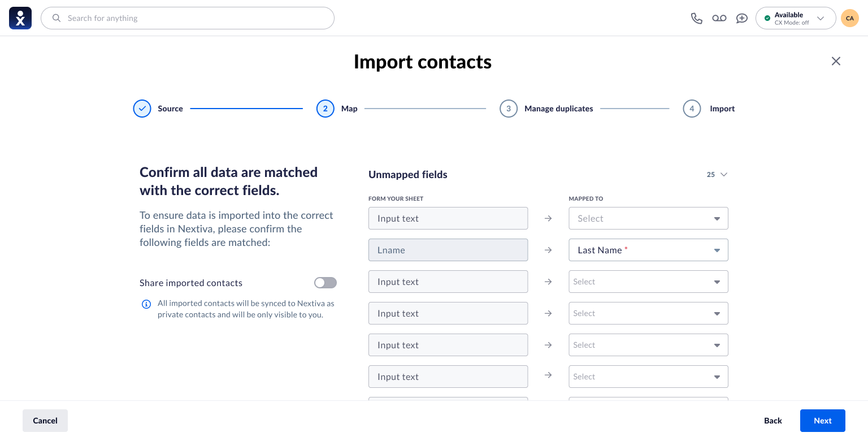Click the Source step checkmark circle
The height and width of the screenshot is (441, 868).
coord(142,109)
